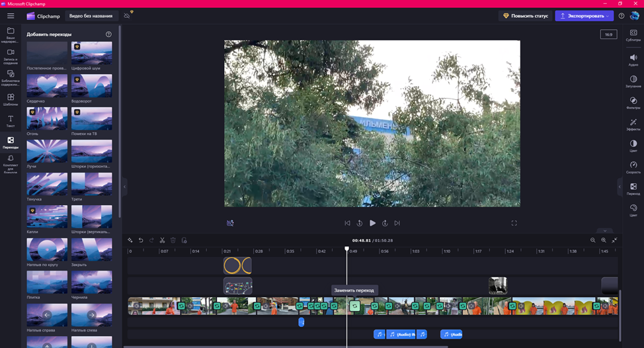Viewport: 644px width, 348px height.
Task: Select the yellow circles overlay clip
Action: pyautogui.click(x=237, y=266)
